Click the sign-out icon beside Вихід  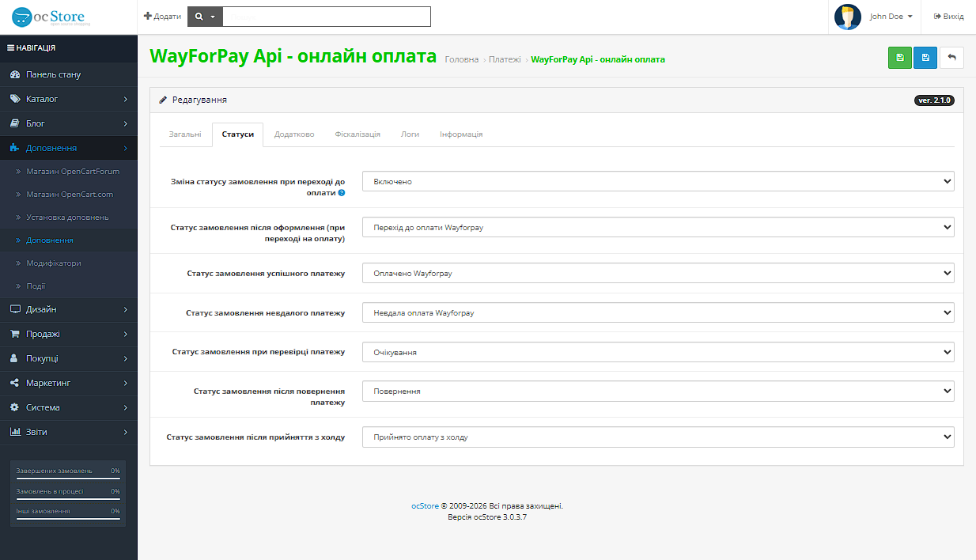coord(937,17)
